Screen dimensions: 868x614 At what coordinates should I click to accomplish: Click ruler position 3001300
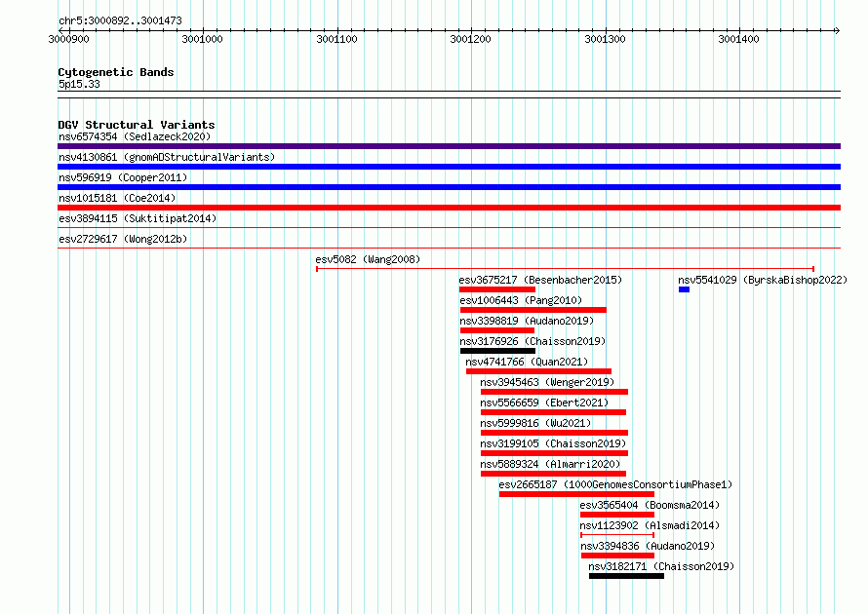click(x=605, y=39)
